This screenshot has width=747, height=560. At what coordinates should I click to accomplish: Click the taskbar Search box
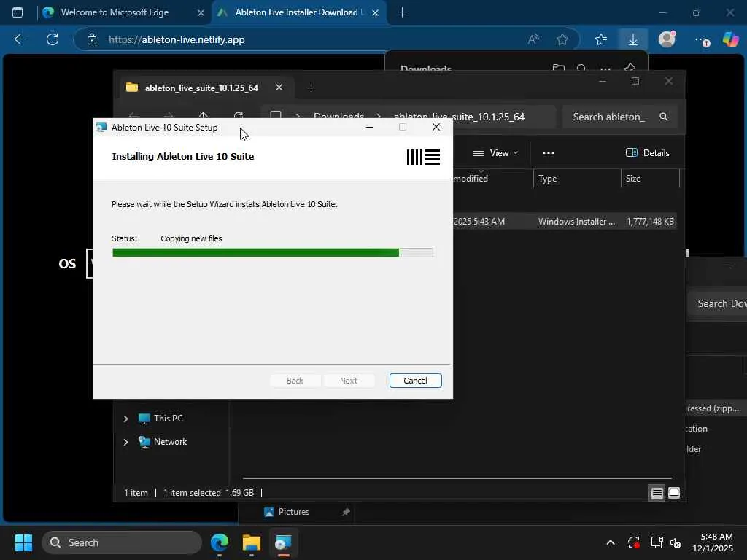pos(122,542)
